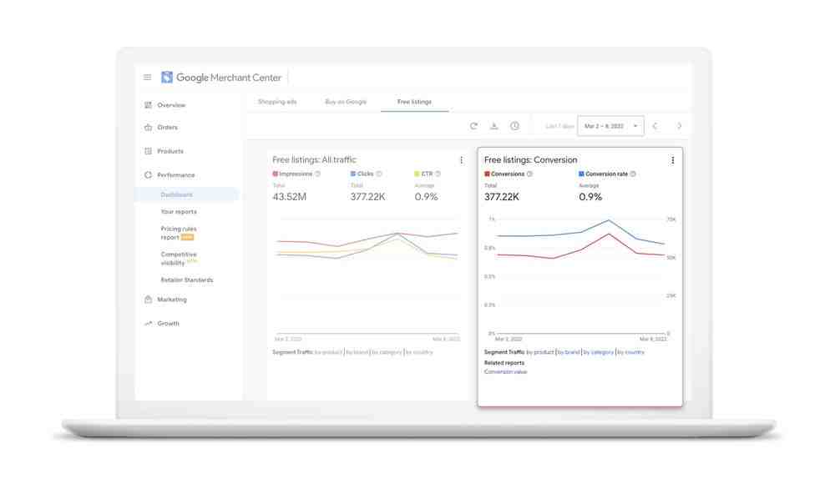Viewport: 835px width, 504px height.
Task: Click Impressions info help icon
Action: click(318, 174)
